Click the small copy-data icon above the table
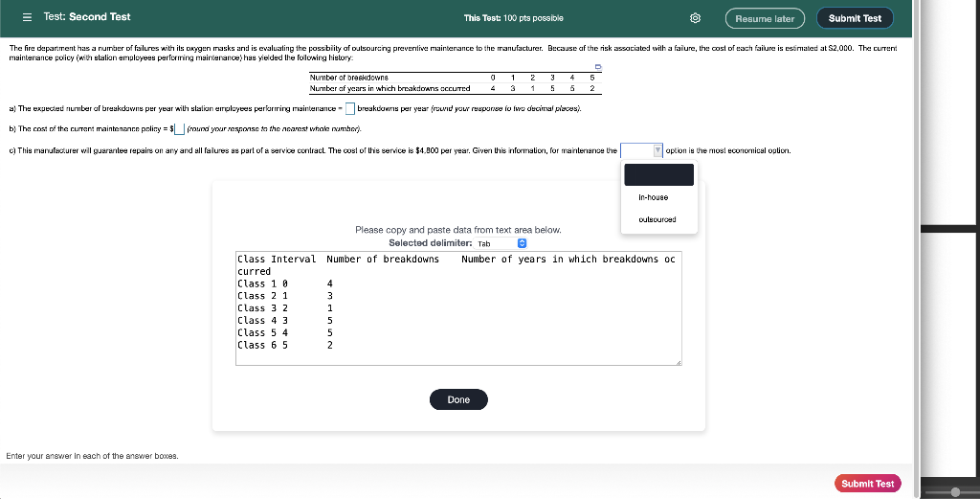 point(598,66)
